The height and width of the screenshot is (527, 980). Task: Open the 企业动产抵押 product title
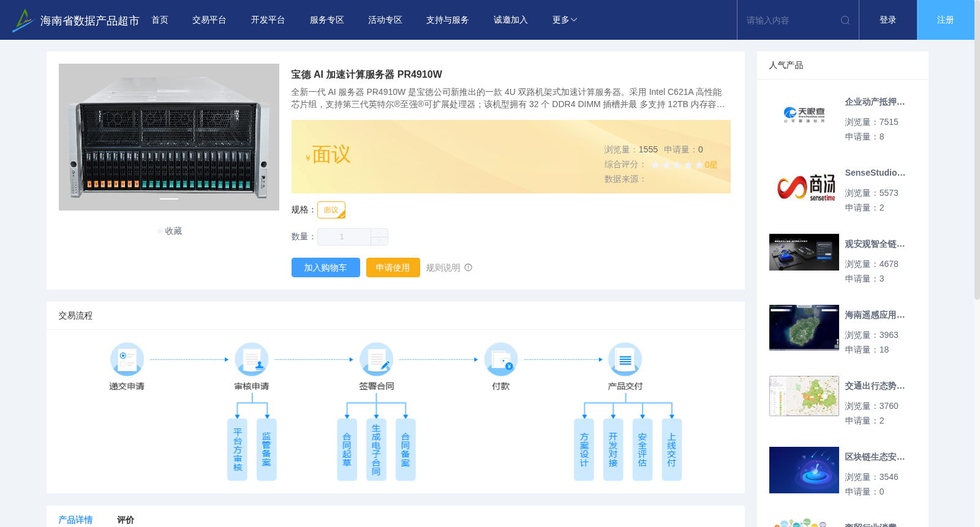click(x=875, y=102)
